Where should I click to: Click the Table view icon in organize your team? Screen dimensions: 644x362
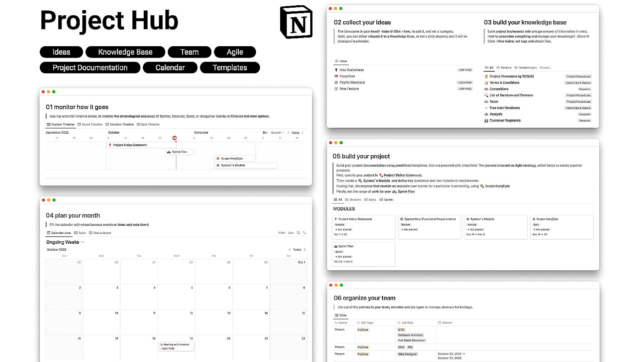point(336,316)
